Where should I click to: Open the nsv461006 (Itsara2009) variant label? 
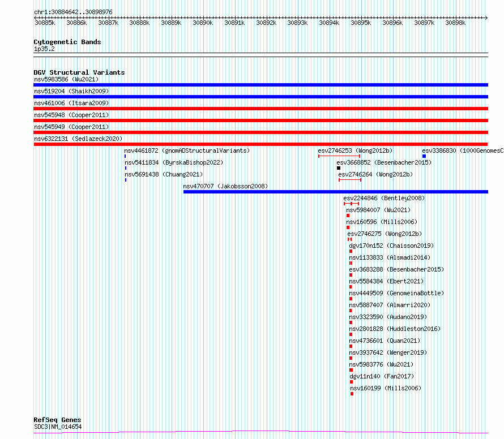[71, 103]
